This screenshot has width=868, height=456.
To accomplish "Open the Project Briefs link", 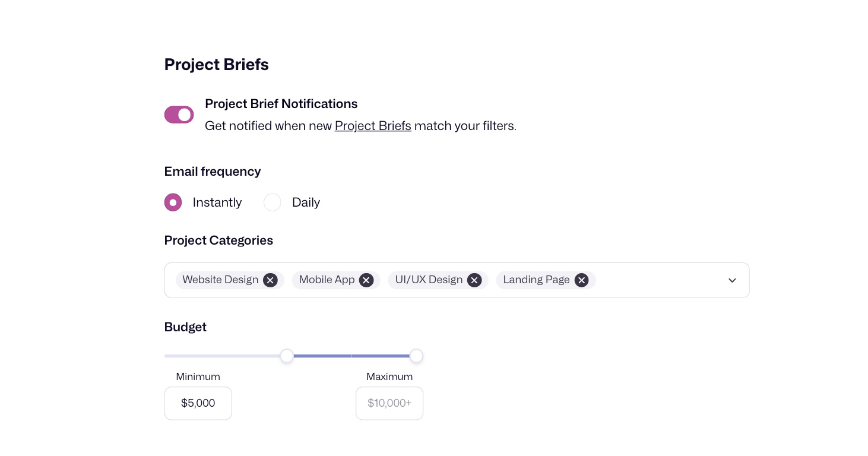I will pos(373,126).
